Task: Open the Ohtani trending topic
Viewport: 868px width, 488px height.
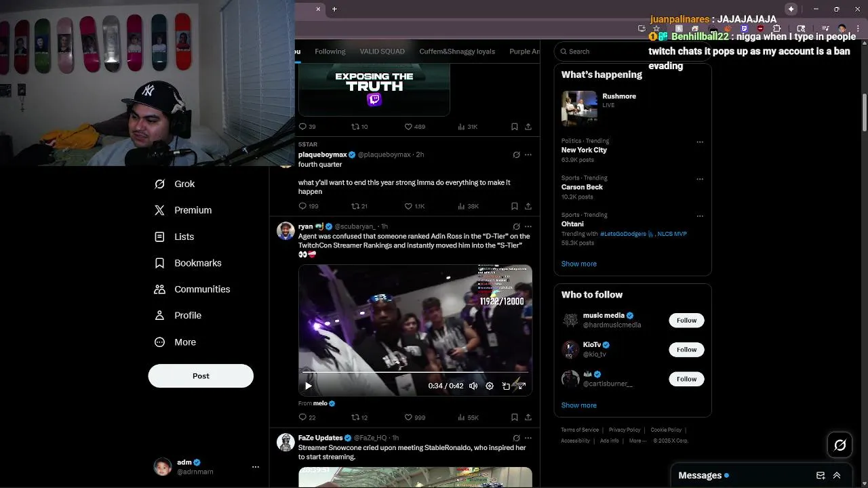Action: pyautogui.click(x=572, y=224)
